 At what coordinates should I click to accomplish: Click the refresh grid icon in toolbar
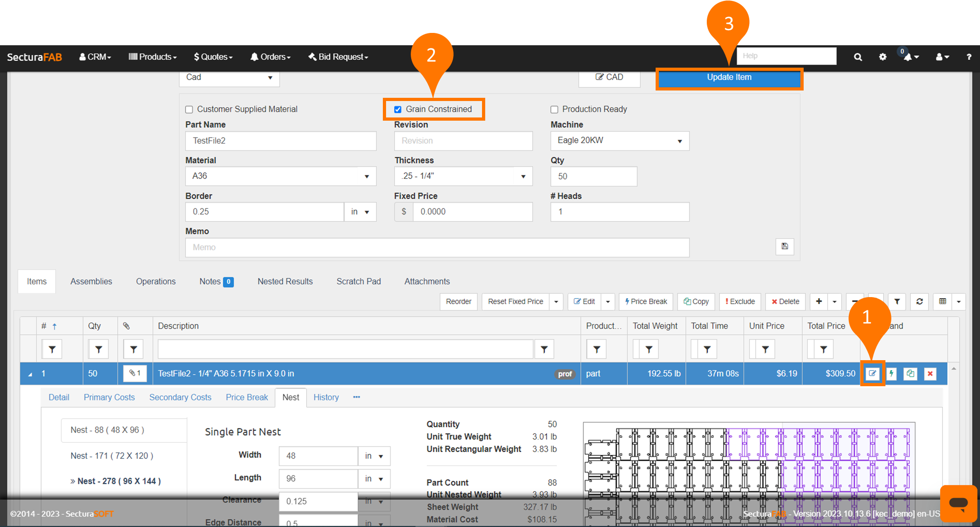(x=919, y=301)
